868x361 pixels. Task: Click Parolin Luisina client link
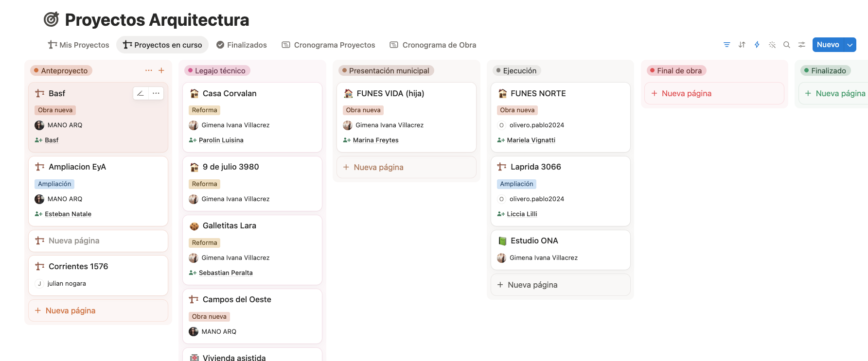point(221,140)
